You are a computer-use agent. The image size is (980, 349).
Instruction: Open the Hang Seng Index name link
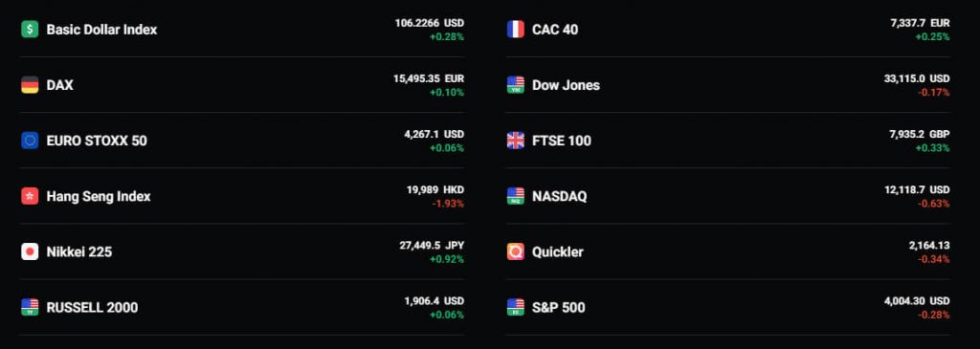(x=99, y=196)
